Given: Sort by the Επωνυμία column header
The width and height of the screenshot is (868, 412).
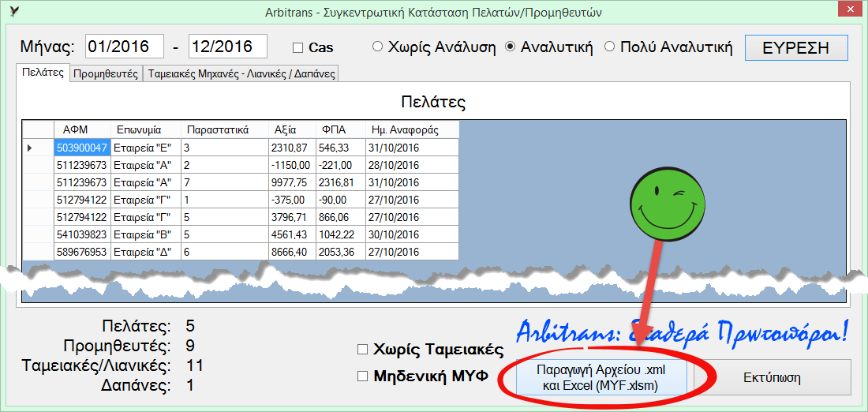Looking at the screenshot, I should coord(146,130).
